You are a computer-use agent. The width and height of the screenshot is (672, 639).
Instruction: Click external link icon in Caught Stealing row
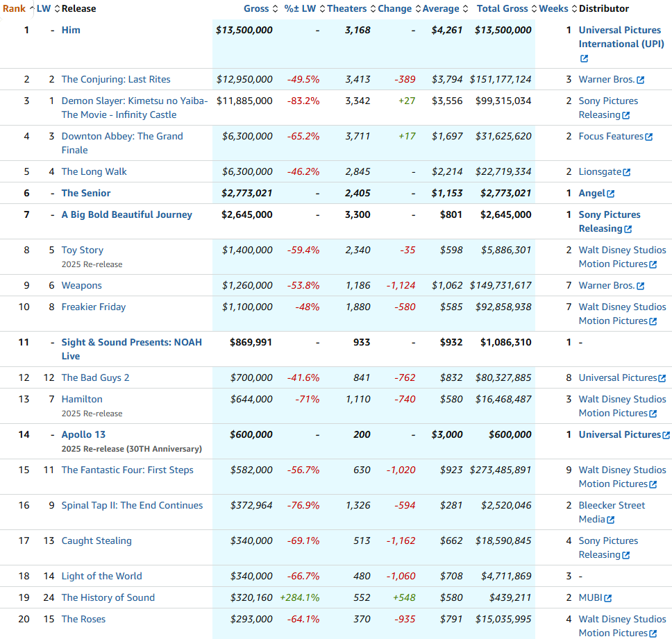[625, 556]
